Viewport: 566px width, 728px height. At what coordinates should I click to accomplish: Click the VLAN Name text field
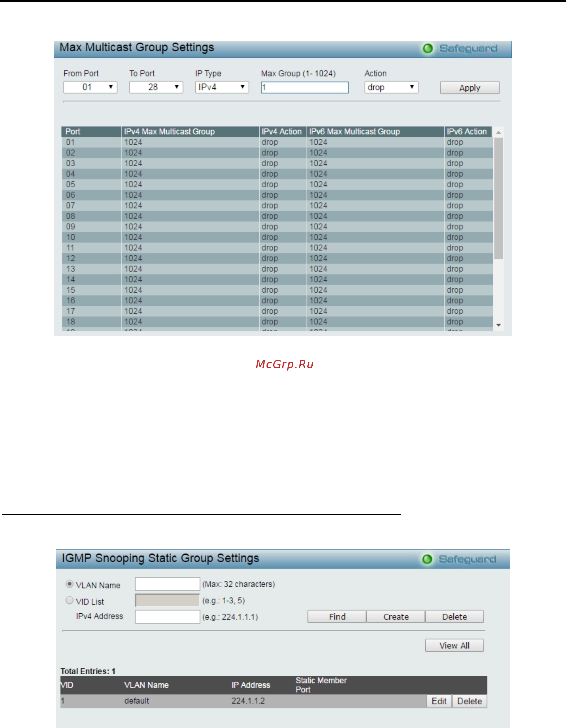[168, 584]
